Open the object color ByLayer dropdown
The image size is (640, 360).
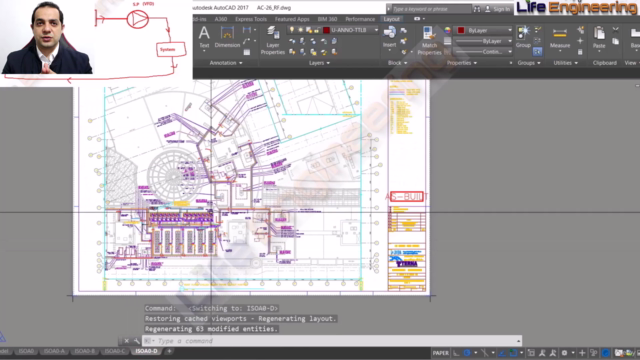click(509, 30)
